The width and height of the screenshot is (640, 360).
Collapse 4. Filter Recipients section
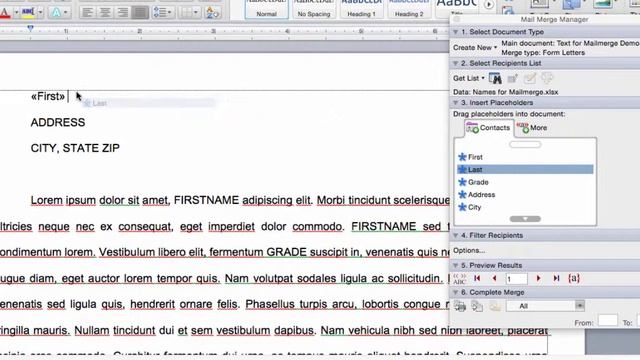click(x=456, y=236)
